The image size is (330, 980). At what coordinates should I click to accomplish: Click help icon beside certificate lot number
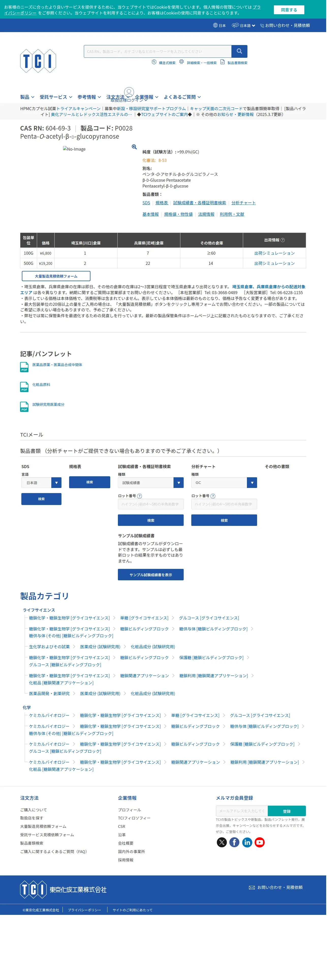coord(139,496)
